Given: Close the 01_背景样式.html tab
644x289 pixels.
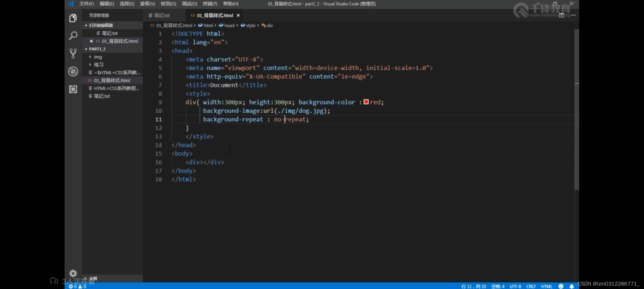Looking at the screenshot, I should click(238, 16).
